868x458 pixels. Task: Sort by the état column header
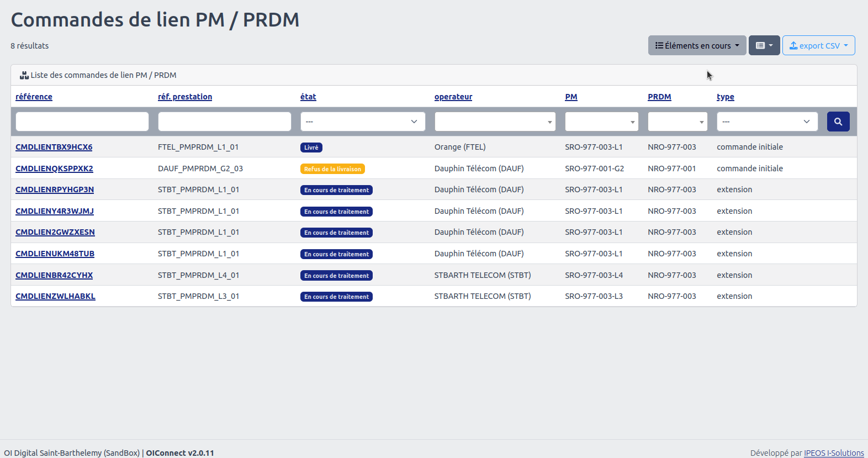(308, 97)
